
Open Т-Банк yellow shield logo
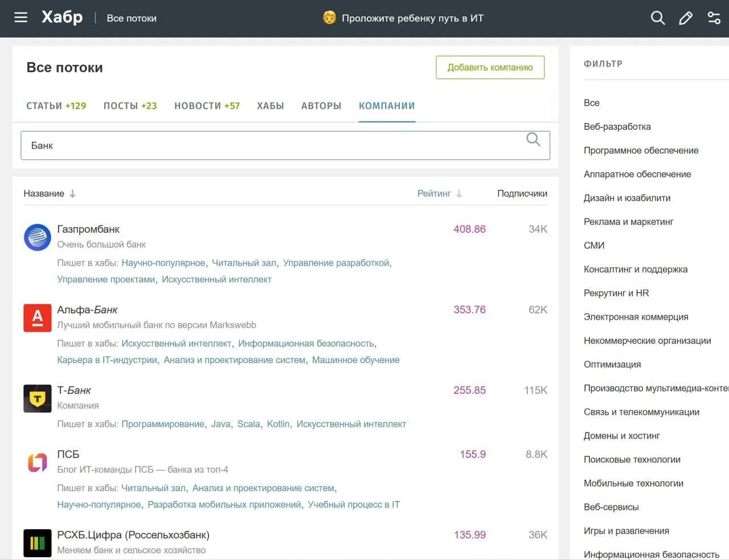pyautogui.click(x=38, y=398)
